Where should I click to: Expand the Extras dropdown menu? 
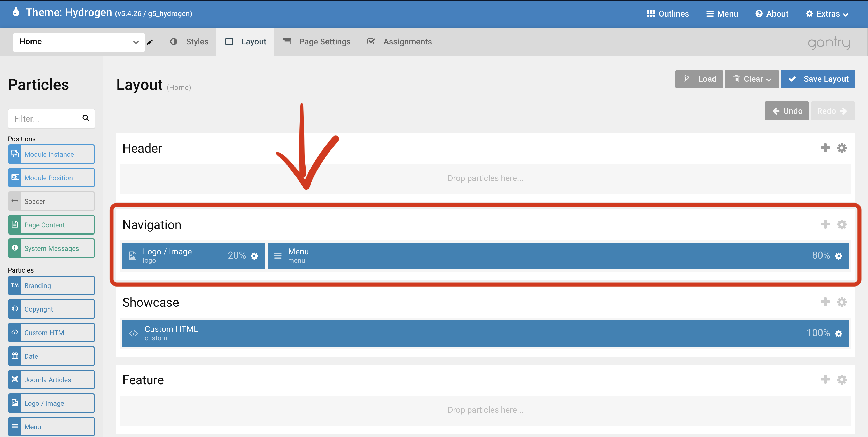(827, 14)
